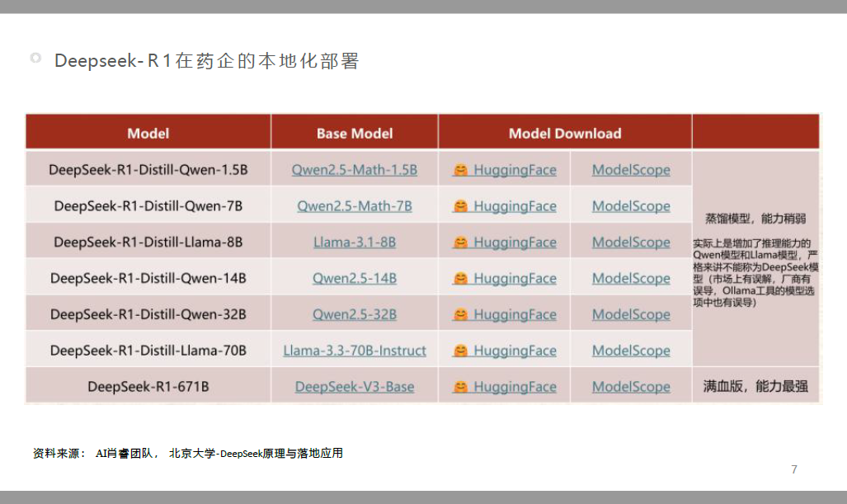Screen dimensions: 847x504
Task: Open ModelScope link for Distill-Qwen-7B row
Action: click(631, 206)
